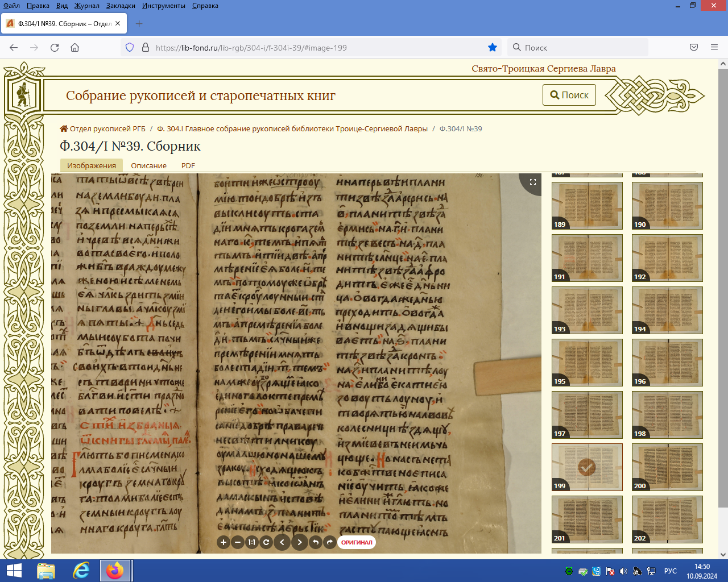Switch to Изображения tab
The height and width of the screenshot is (582, 728).
(x=92, y=165)
